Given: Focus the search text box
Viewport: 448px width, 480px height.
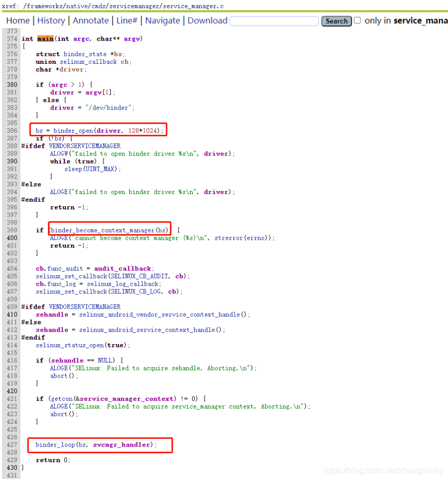Looking at the screenshot, I should pos(274,21).
